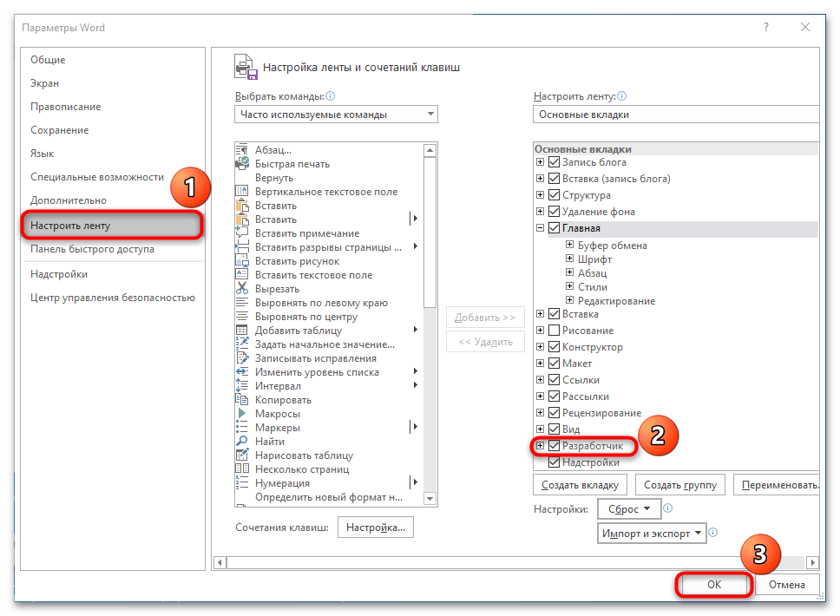
Task: Open the 'Часто используемые команды' dropdown
Action: 336,115
